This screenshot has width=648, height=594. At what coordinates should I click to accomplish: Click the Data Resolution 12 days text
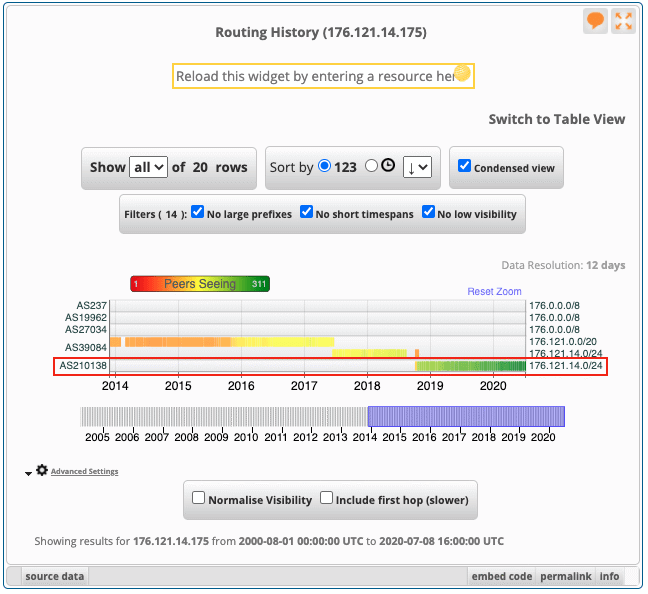[x=563, y=265]
